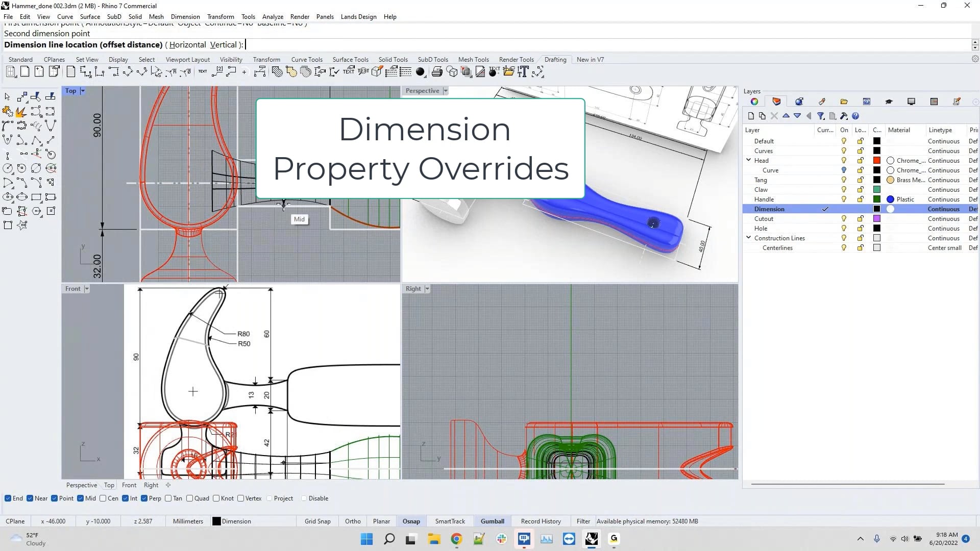Collapse the Construction Lines layer group
The image size is (980, 551).
(748, 237)
